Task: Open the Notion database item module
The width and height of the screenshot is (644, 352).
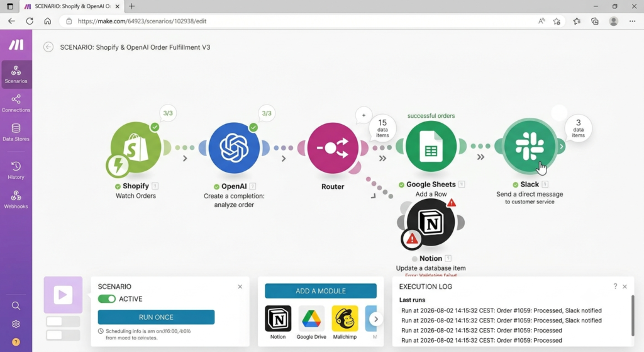Action: (431, 222)
